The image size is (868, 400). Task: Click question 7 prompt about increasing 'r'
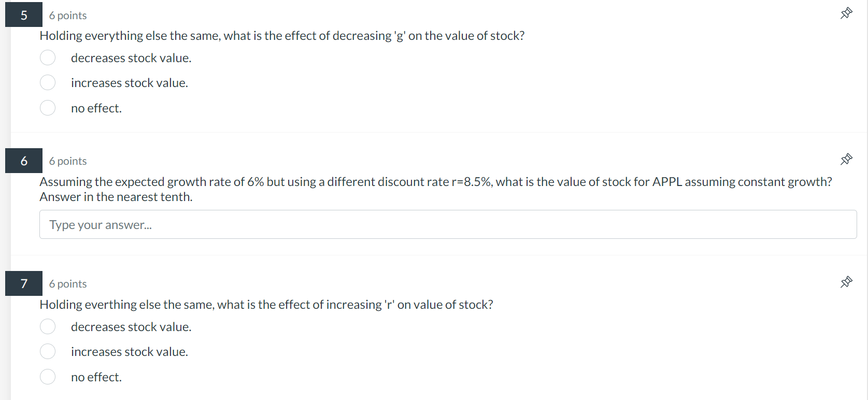[x=266, y=305]
